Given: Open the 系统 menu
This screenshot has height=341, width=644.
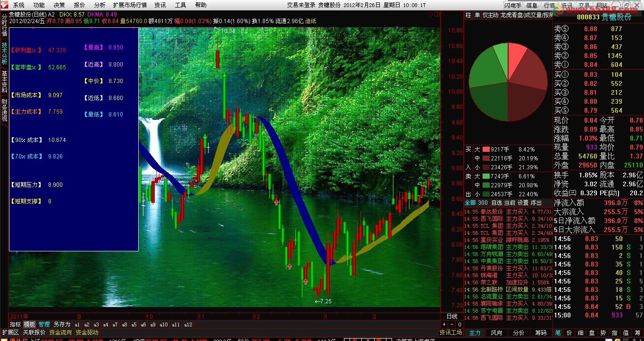Looking at the screenshot, I should [19, 5].
